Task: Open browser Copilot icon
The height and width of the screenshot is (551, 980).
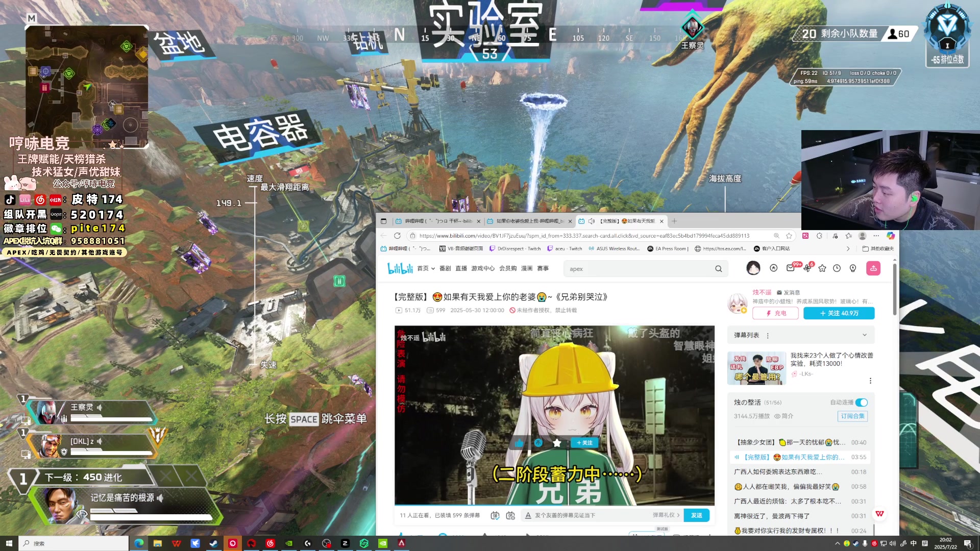Action: (x=891, y=236)
